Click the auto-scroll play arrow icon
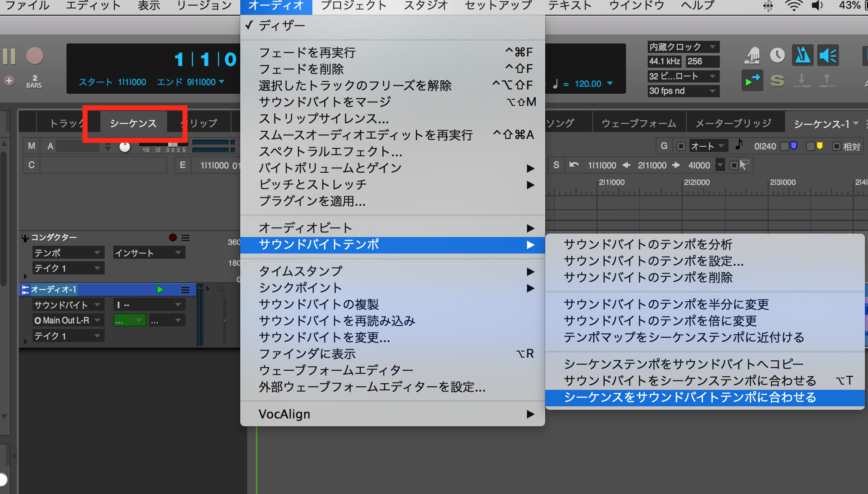868x494 pixels. (x=752, y=81)
